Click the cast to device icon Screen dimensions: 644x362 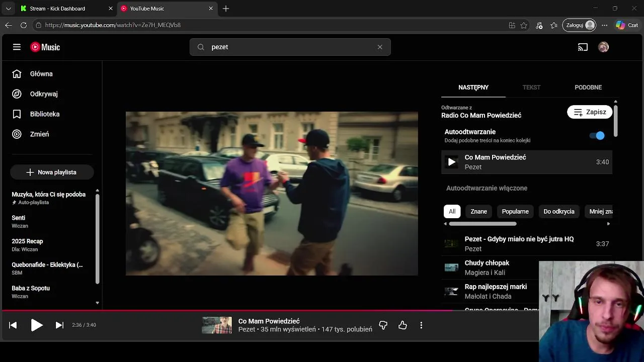pos(583,47)
